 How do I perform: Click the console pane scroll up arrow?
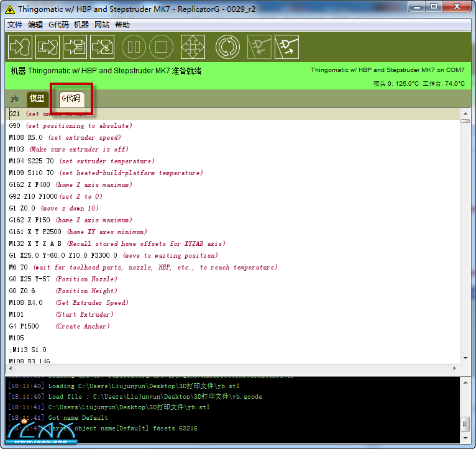465,383
